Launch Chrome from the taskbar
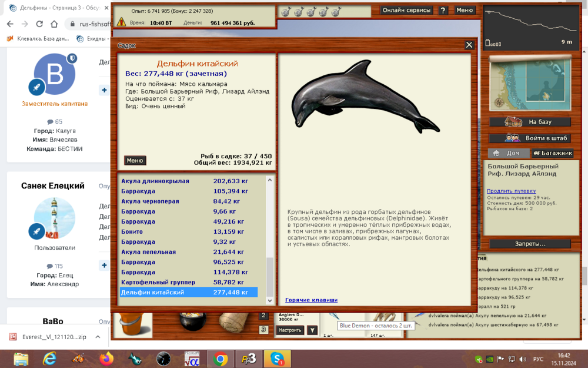This screenshot has width=588, height=368. coord(220,358)
